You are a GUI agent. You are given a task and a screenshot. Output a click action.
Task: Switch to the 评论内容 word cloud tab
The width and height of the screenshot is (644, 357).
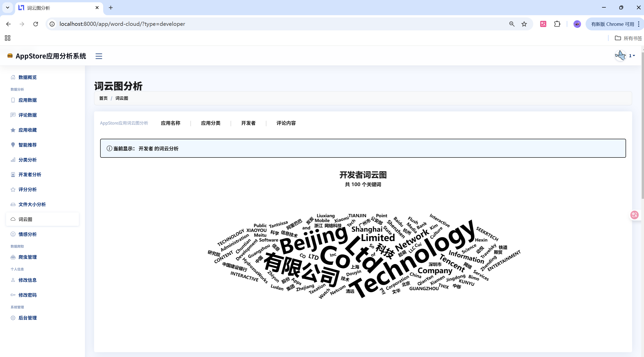(286, 123)
